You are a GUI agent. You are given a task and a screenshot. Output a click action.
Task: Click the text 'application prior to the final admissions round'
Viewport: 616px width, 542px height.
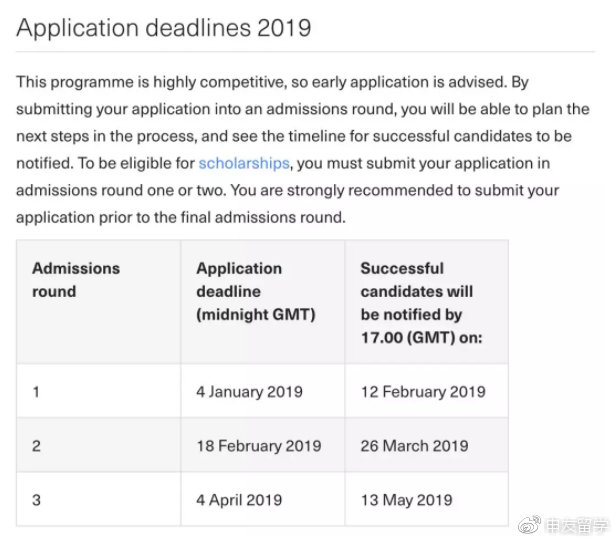pos(180,217)
